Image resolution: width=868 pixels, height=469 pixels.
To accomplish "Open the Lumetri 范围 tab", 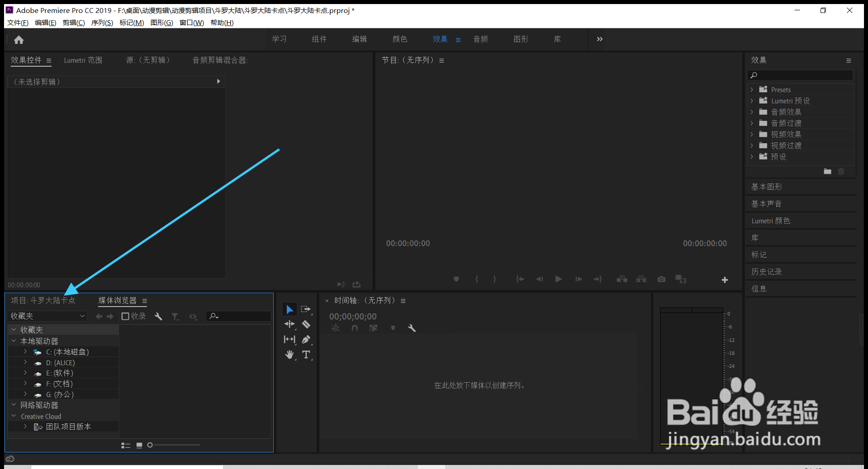I will click(x=83, y=60).
